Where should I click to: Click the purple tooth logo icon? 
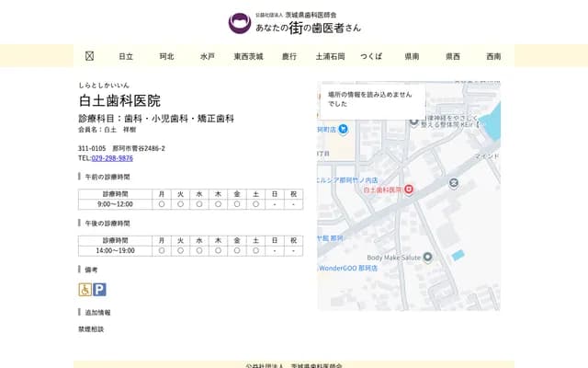click(x=239, y=23)
